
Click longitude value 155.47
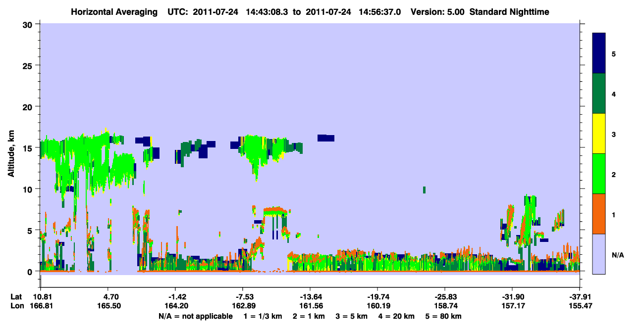point(580,306)
